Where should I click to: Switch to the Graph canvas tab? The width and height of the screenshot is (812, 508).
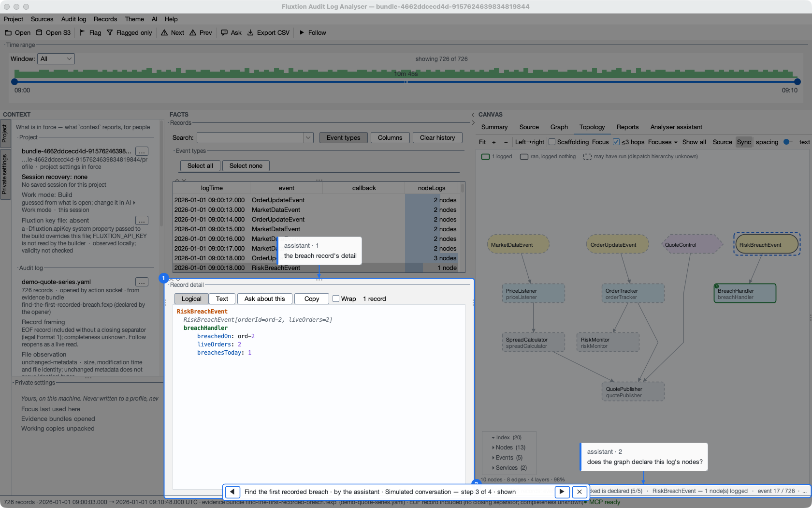pos(559,127)
